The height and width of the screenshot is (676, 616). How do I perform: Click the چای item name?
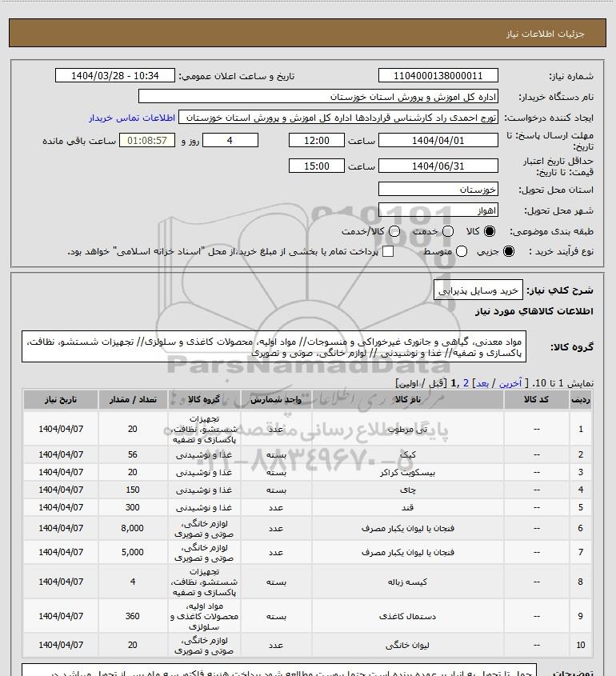[407, 490]
